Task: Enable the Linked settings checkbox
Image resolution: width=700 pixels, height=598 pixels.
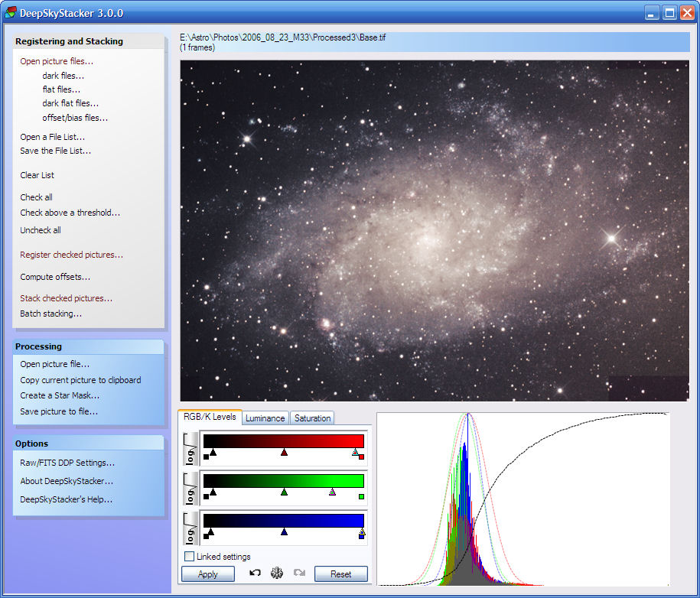Action: pos(187,556)
